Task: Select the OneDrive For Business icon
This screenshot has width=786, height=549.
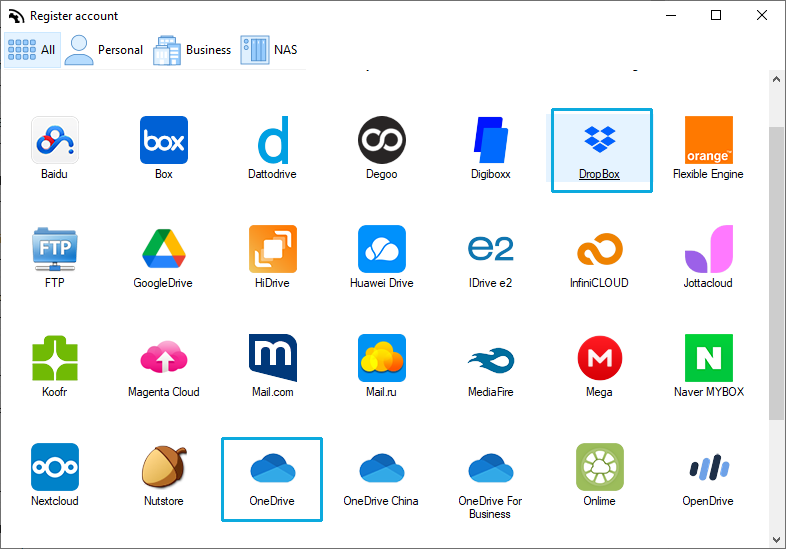Action: tap(491, 468)
